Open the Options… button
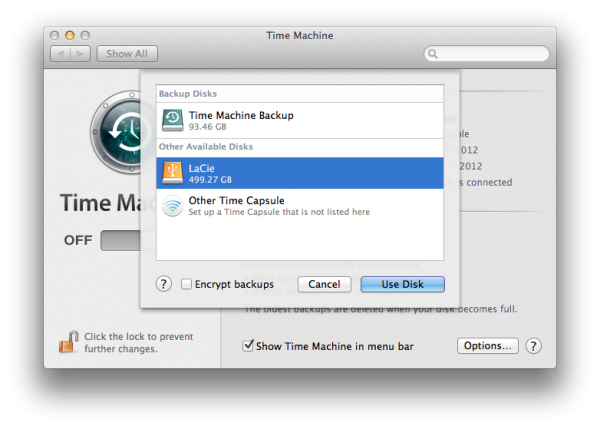600x429 pixels. [x=487, y=346]
